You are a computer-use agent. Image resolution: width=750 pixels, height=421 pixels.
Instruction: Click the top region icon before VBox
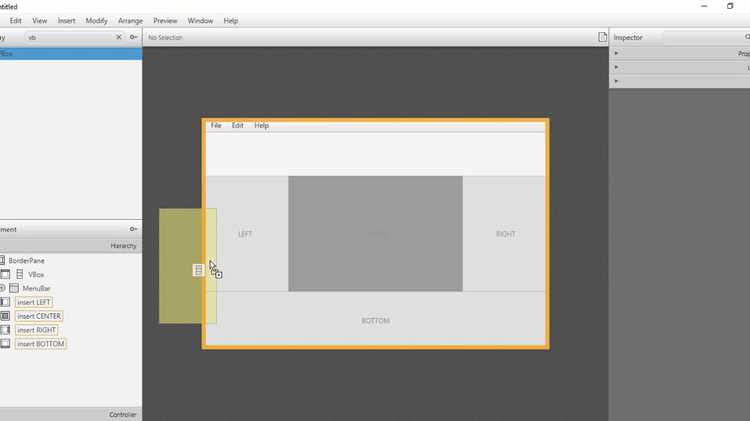(5, 274)
